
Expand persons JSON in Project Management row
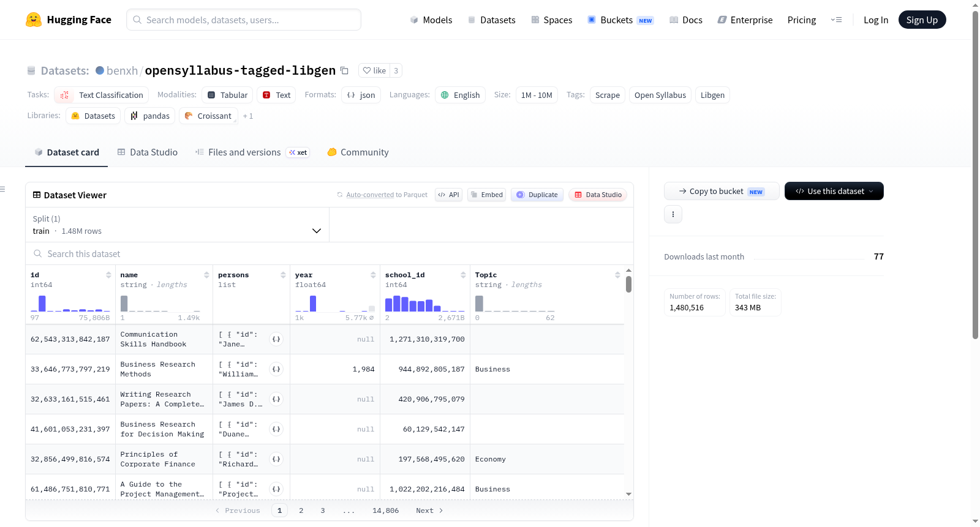coord(276,489)
